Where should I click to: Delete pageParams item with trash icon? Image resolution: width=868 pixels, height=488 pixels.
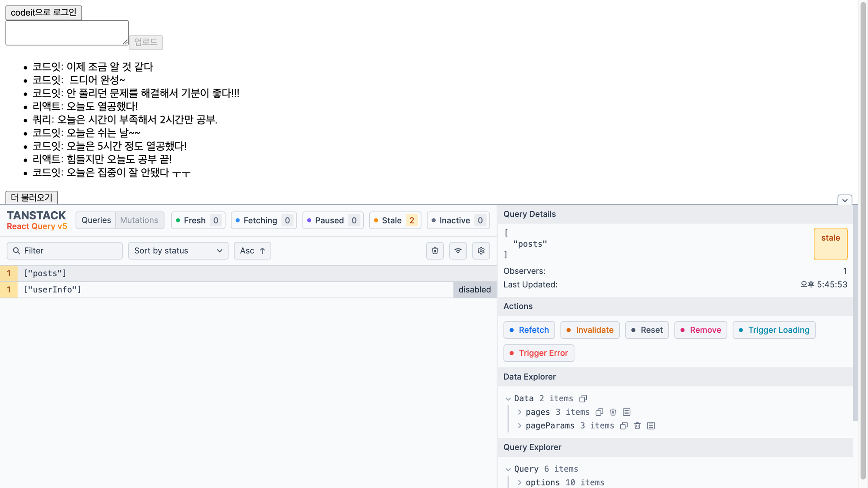tap(637, 426)
